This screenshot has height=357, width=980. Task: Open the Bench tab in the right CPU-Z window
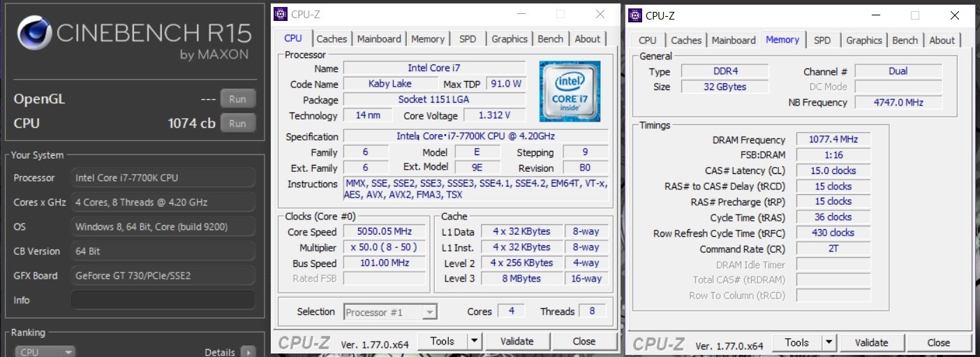point(905,41)
